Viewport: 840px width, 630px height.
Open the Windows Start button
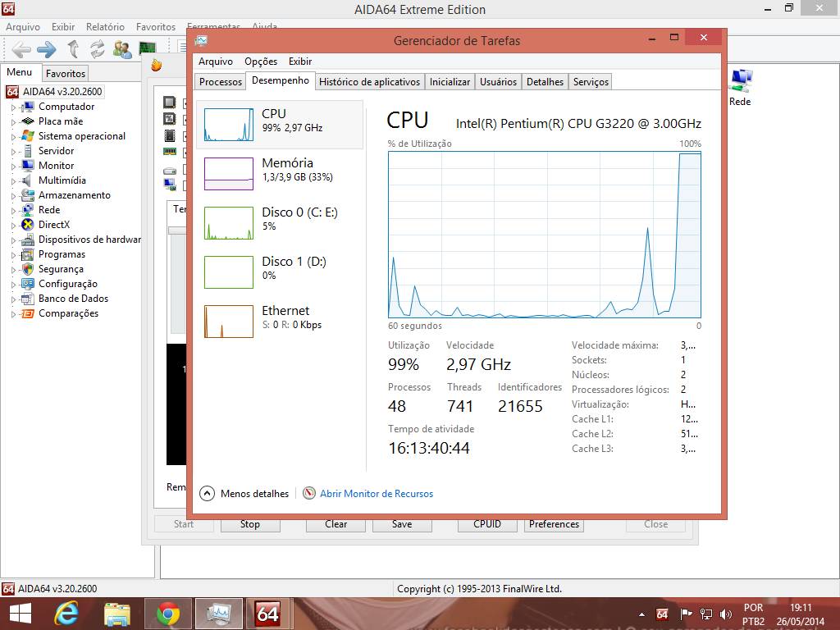point(21,614)
